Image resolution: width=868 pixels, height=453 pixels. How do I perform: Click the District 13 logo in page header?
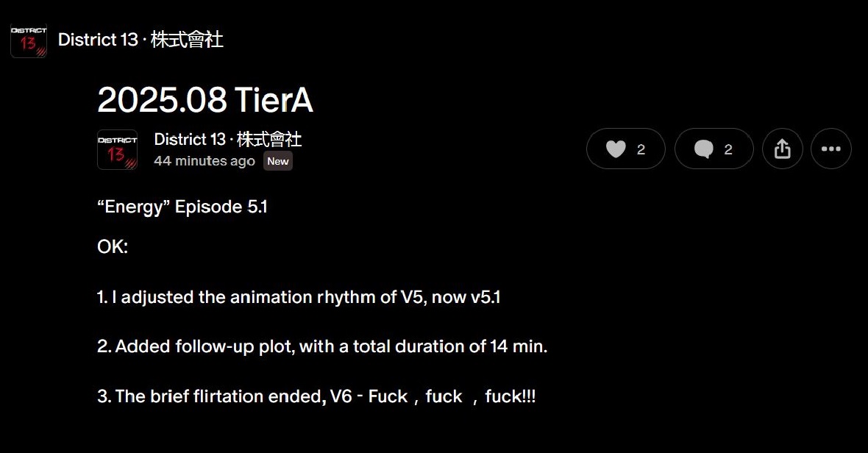click(x=29, y=40)
